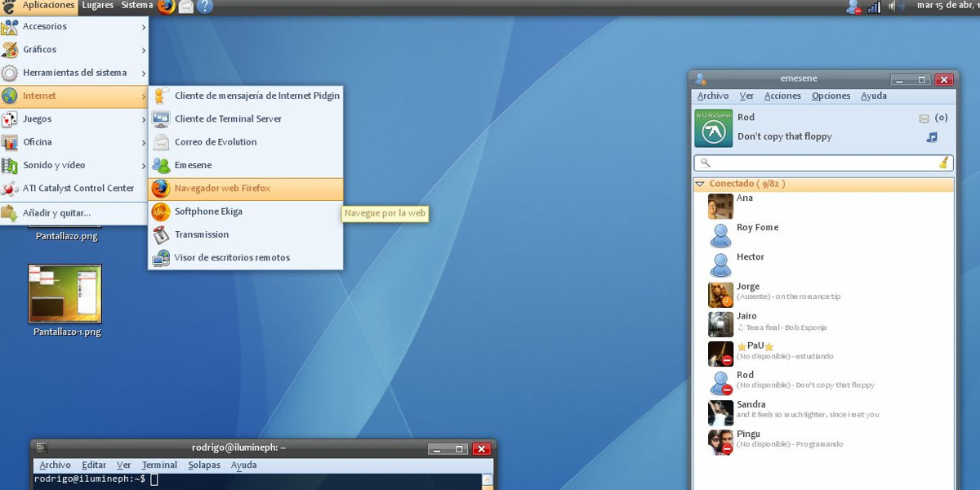Select Rod contact in the Conectado list
The height and width of the screenshot is (490, 980).
pyautogui.click(x=823, y=383)
